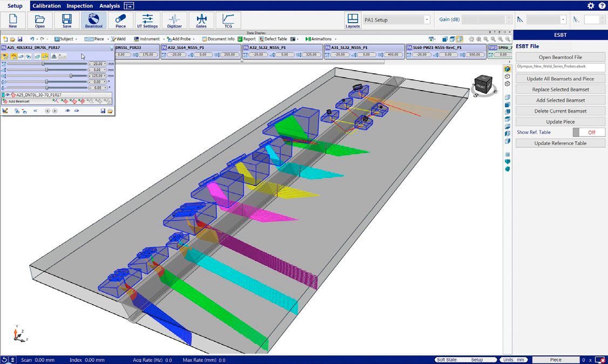This screenshot has width=608, height=364.
Task: Toggle Show Ref. Table switch
Action: (x=589, y=132)
